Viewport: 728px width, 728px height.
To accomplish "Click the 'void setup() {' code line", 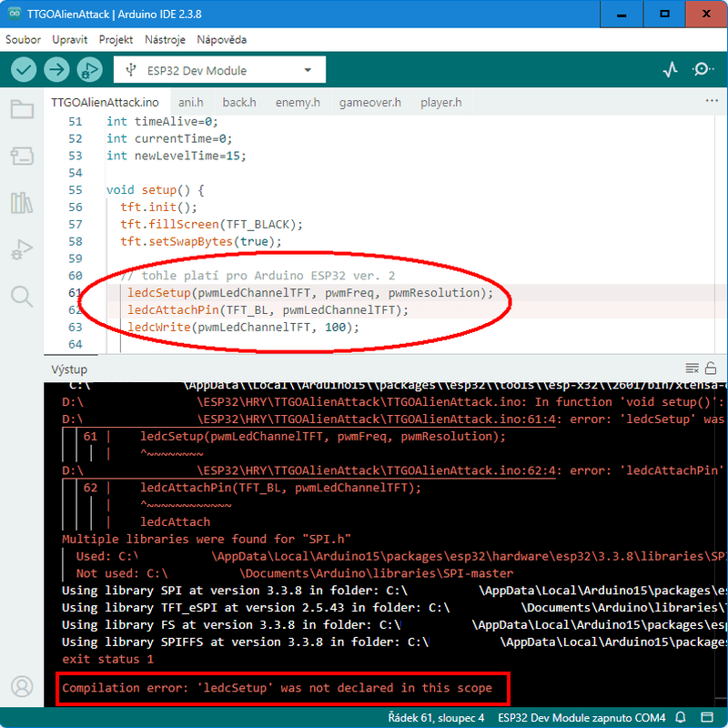I will 155,190.
